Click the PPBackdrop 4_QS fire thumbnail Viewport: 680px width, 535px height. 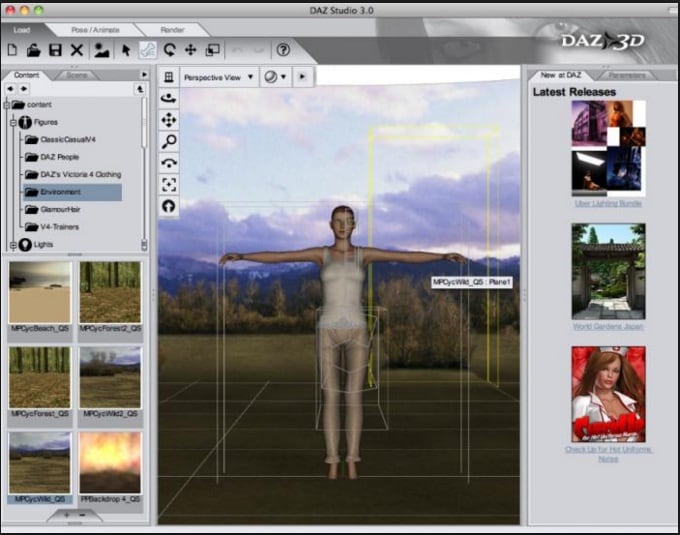(x=110, y=463)
